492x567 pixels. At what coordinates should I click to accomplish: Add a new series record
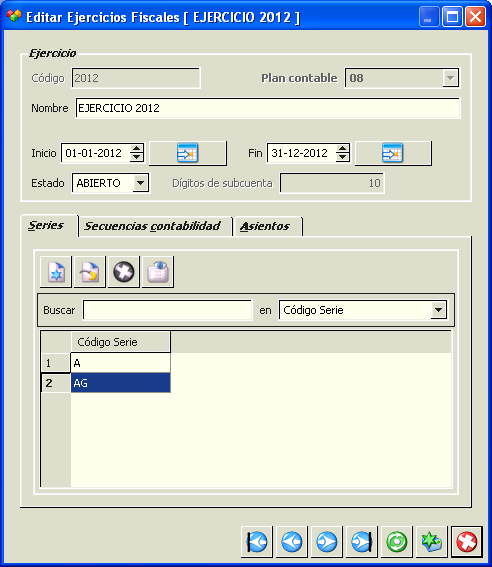pyautogui.click(x=56, y=272)
